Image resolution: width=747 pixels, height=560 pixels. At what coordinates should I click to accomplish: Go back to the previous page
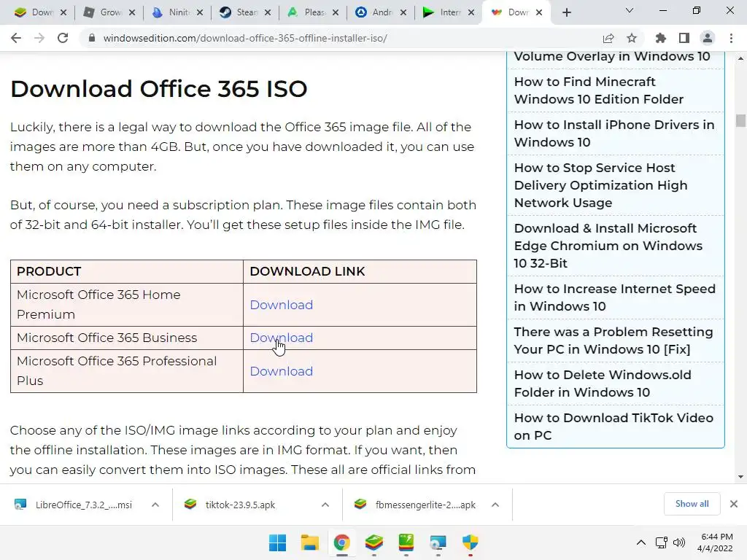(16, 38)
